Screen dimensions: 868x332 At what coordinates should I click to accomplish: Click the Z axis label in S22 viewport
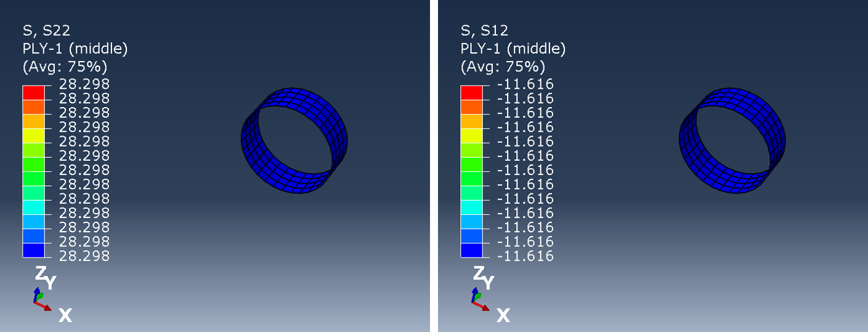41,273
